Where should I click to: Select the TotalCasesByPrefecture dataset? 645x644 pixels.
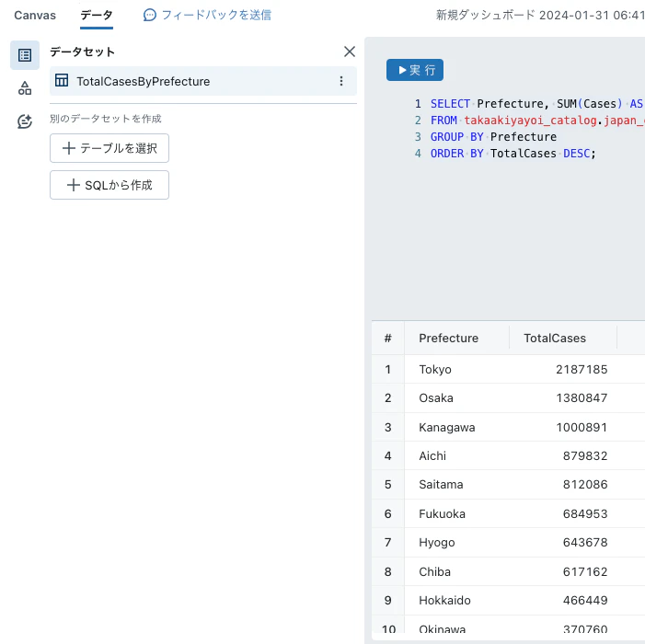203,81
